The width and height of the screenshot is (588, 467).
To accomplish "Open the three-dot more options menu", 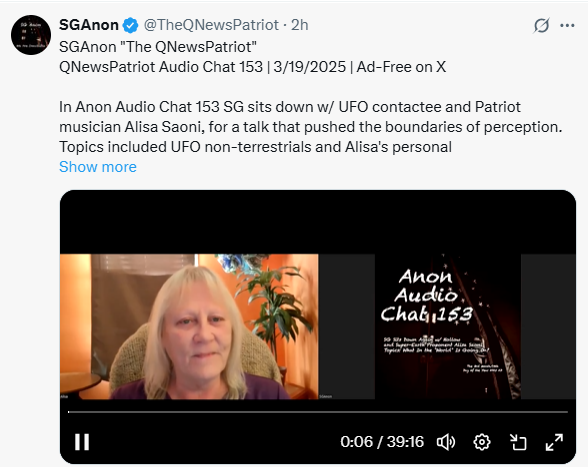I will (x=567, y=26).
